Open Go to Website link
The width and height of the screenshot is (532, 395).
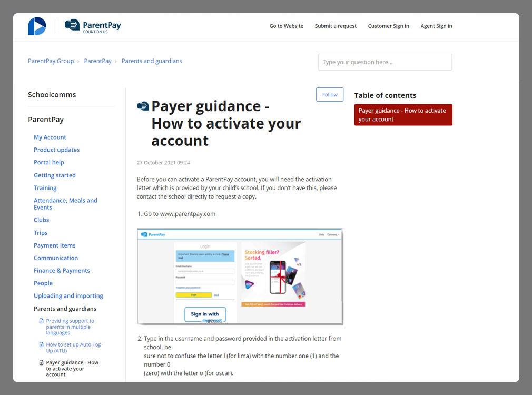pyautogui.click(x=287, y=26)
